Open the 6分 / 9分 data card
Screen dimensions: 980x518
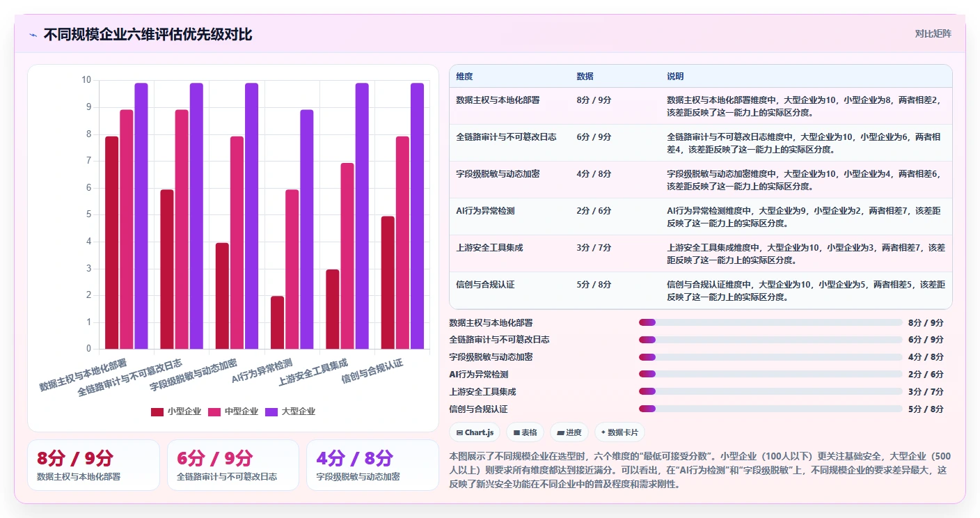(233, 465)
